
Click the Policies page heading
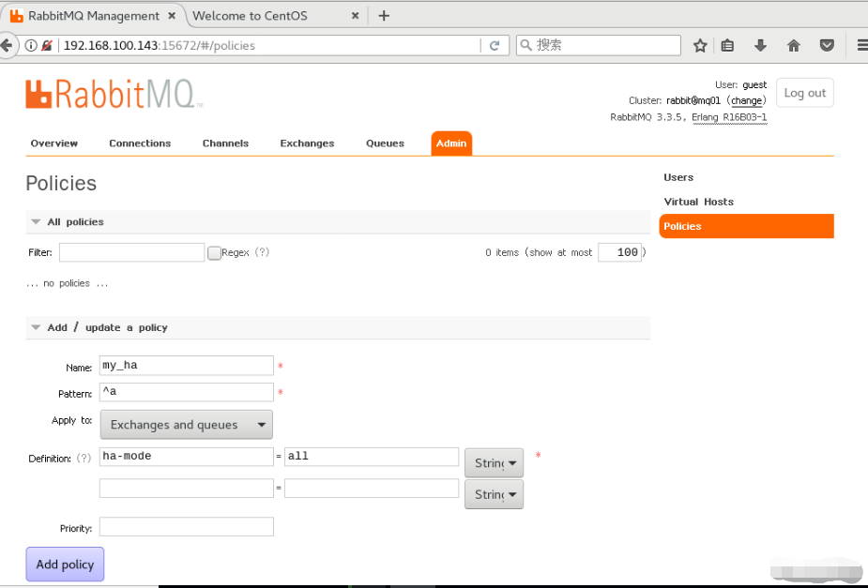[61, 183]
